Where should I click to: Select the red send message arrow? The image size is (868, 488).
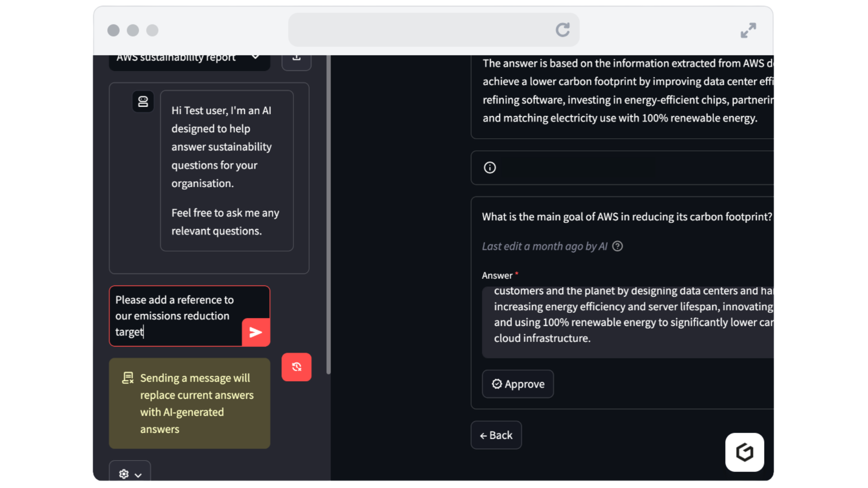(x=255, y=332)
